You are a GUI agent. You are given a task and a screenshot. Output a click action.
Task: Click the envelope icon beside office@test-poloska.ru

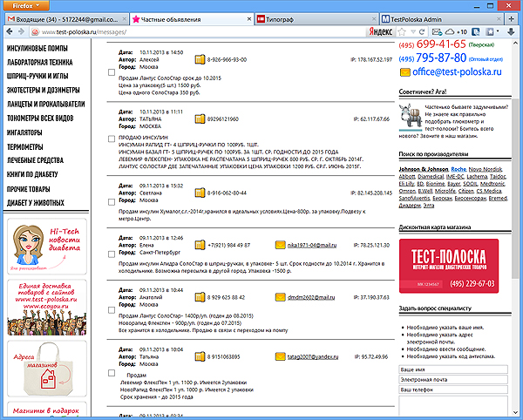coord(405,72)
